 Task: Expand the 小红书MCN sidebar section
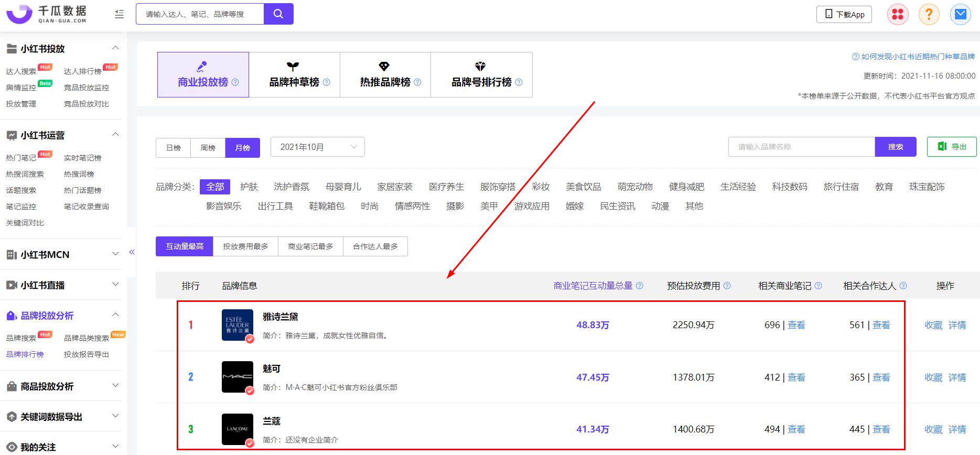pos(116,254)
